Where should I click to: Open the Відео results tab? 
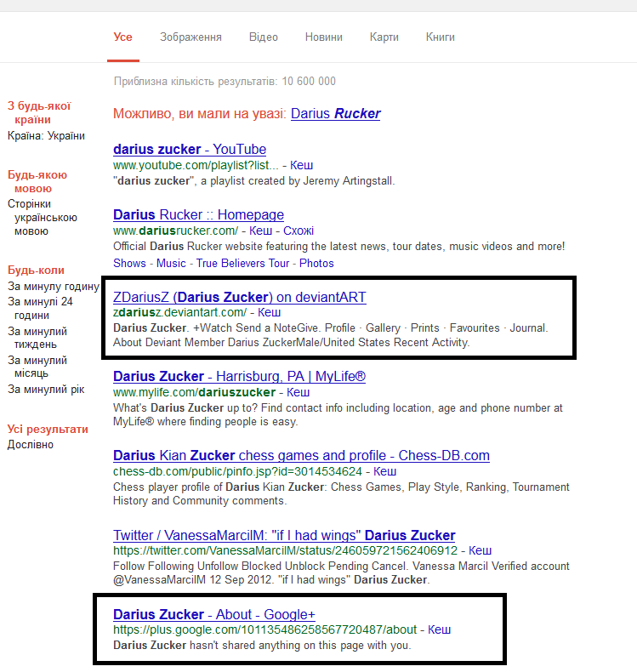(x=264, y=37)
